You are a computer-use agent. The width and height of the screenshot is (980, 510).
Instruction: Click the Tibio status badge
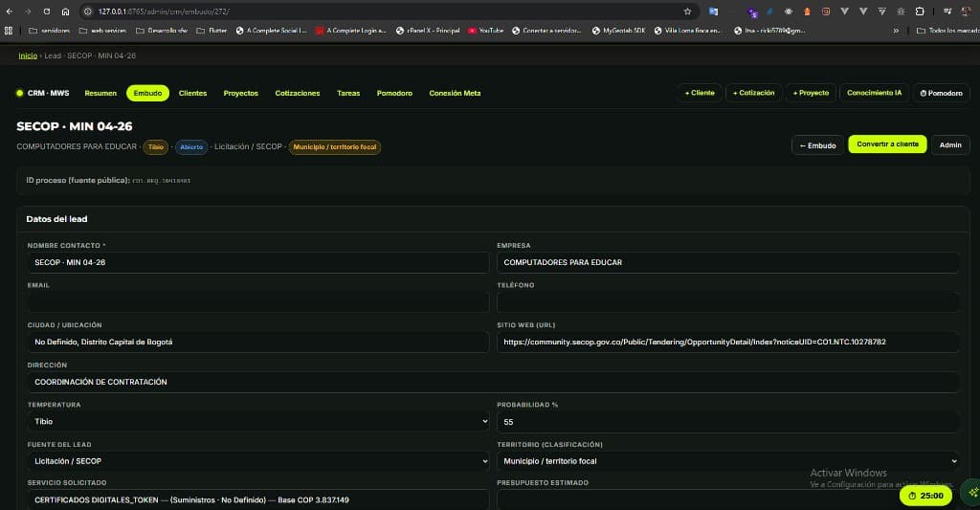click(156, 146)
